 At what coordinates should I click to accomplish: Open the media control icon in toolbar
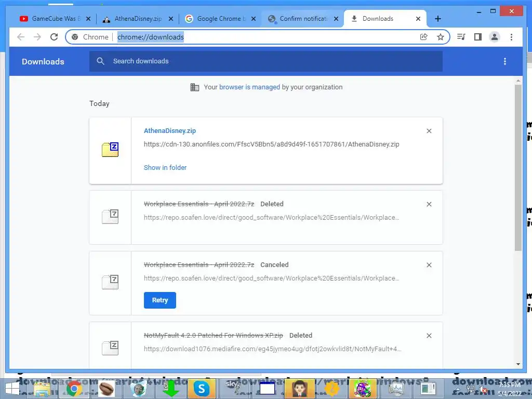pyautogui.click(x=461, y=37)
